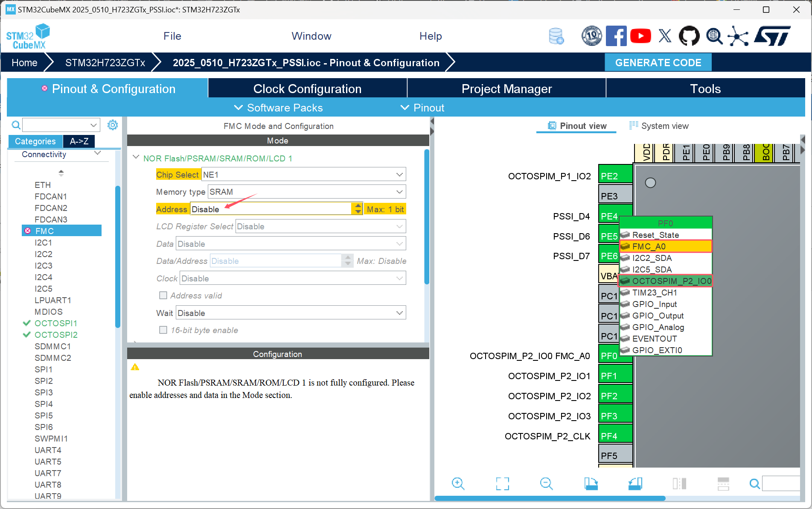Viewport: 812px width, 509px height.
Task: Click the ST logo icon
Action: click(772, 36)
